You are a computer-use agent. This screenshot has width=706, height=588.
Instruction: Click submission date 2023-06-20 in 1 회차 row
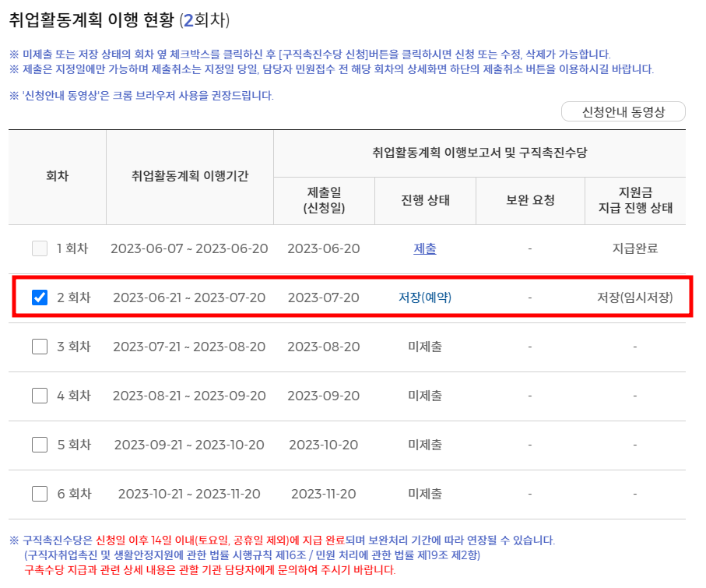[x=324, y=248]
